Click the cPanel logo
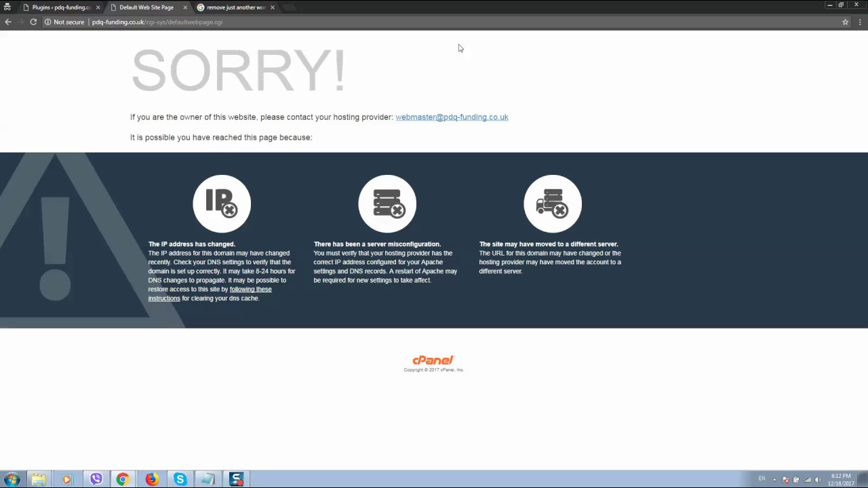868x488 pixels. click(433, 360)
